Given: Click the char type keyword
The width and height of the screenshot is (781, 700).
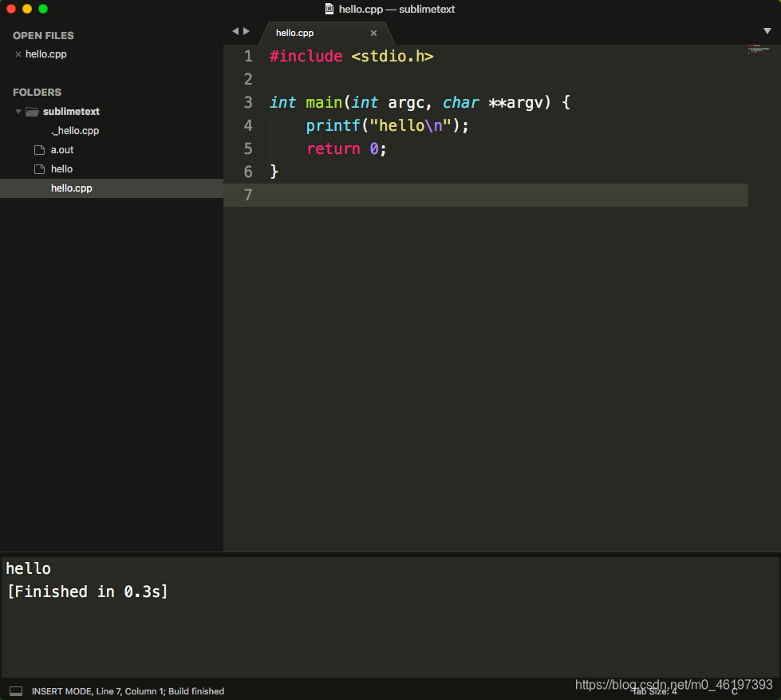Looking at the screenshot, I should point(461,103).
